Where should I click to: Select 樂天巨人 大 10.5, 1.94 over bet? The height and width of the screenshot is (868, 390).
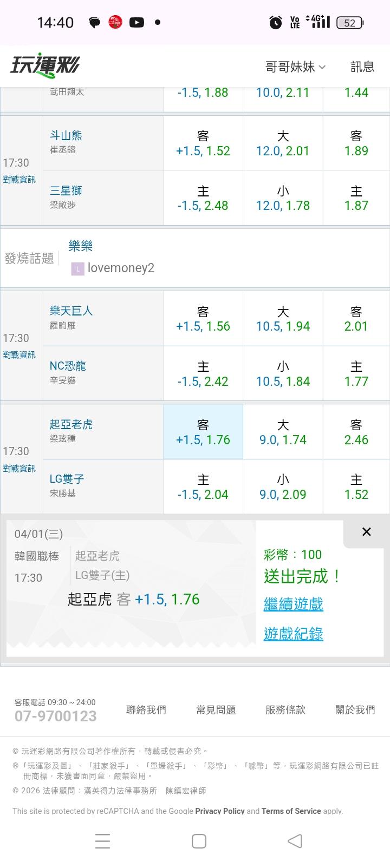283,319
